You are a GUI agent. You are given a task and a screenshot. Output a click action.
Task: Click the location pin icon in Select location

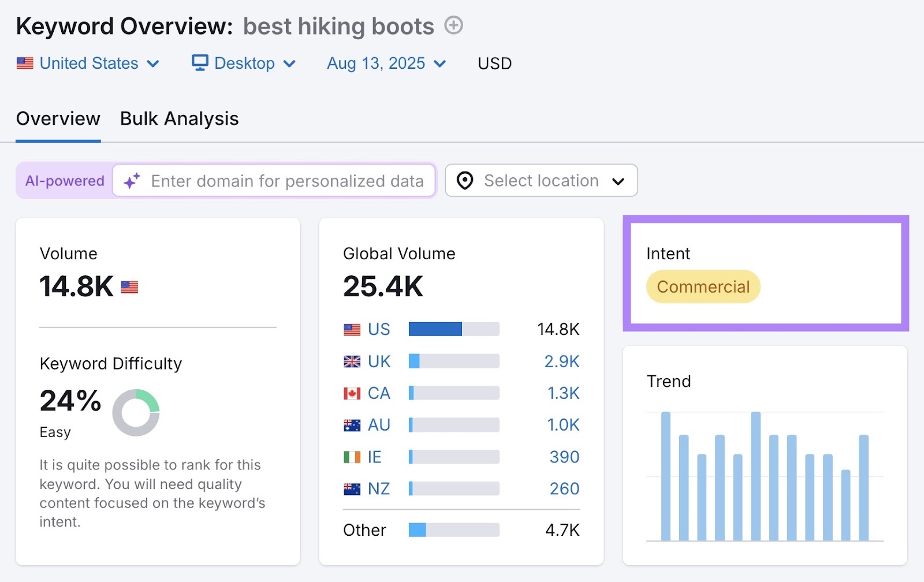click(x=465, y=181)
